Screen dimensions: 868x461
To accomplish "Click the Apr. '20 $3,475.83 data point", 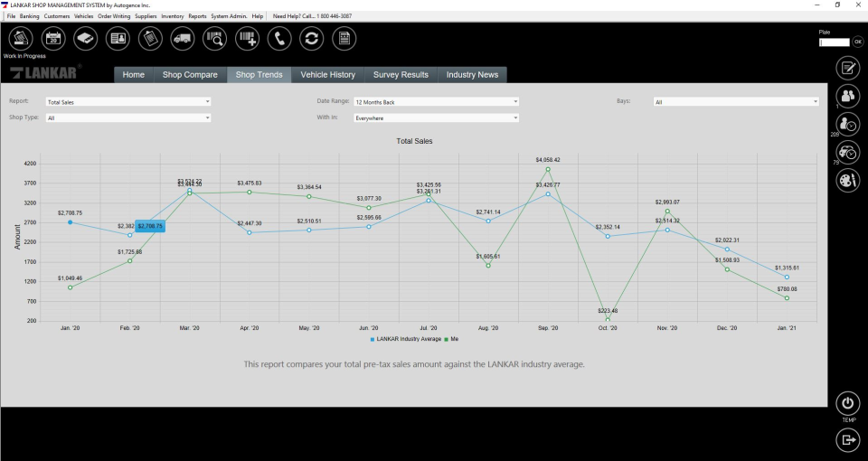I will 250,192.
